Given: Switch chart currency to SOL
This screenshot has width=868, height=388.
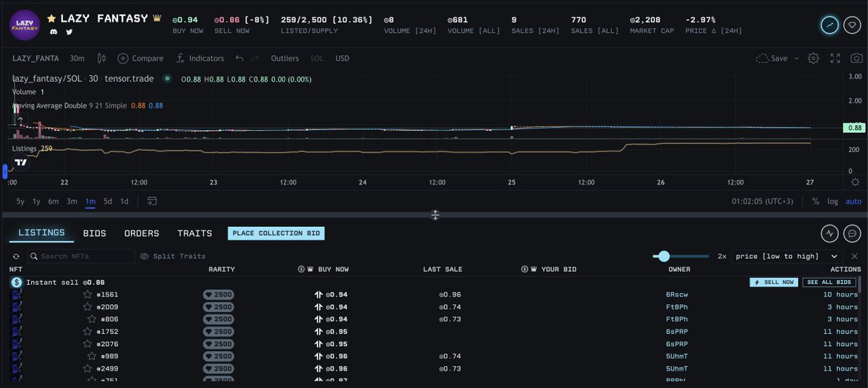Looking at the screenshot, I should pyautogui.click(x=317, y=59).
